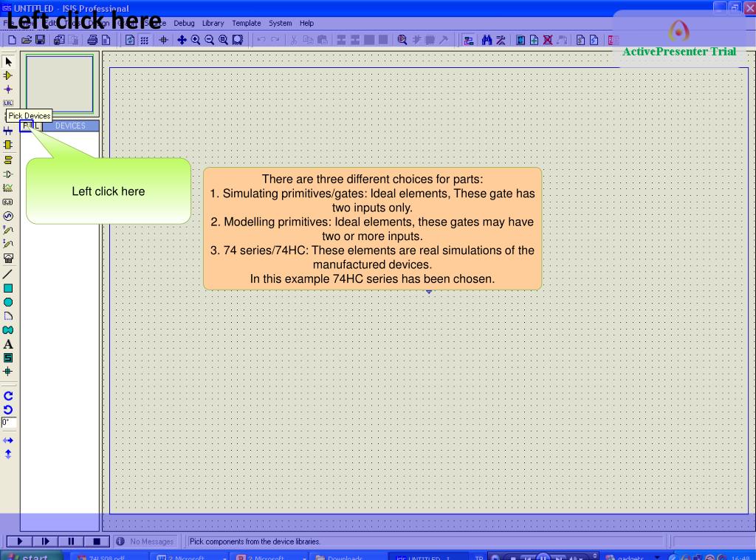756x560 pixels.
Task: Rotate clockwise with the rotate button
Action: click(8, 396)
